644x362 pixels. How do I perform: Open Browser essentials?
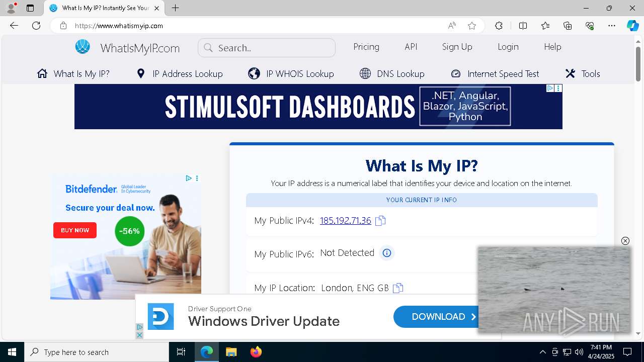[x=590, y=26]
